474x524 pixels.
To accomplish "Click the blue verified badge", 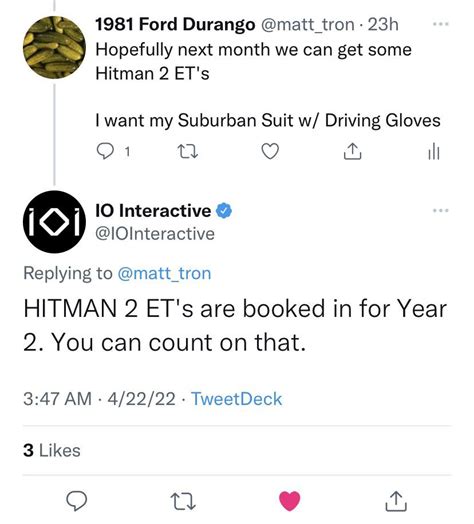I will click(x=224, y=211).
